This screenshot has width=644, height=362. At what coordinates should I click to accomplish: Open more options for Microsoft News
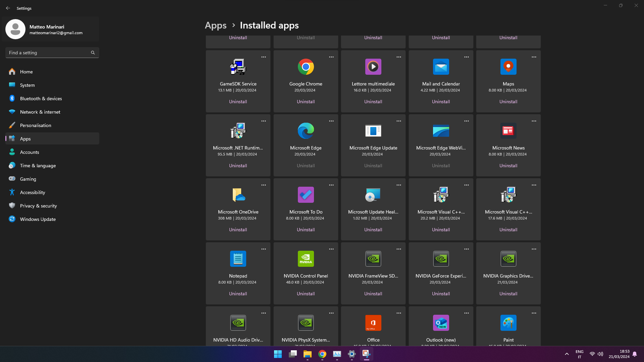(534, 121)
